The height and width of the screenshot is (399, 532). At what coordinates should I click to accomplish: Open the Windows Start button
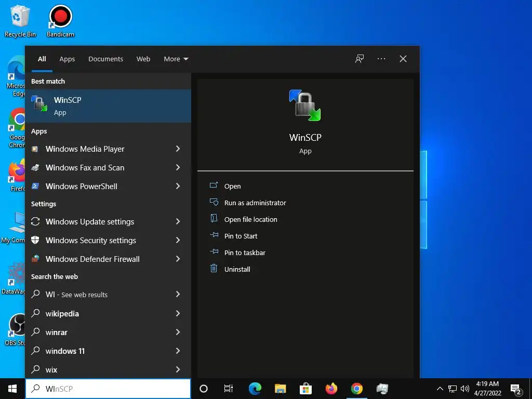pos(12,389)
